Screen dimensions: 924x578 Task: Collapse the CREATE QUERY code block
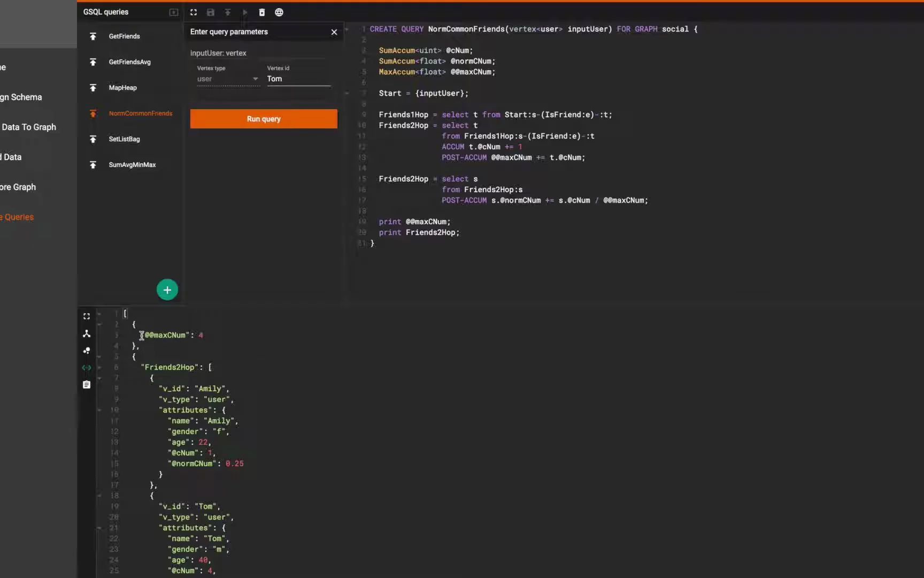(347, 29)
